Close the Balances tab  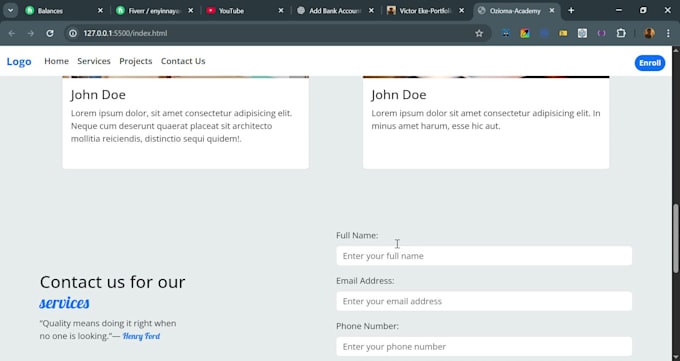(100, 10)
